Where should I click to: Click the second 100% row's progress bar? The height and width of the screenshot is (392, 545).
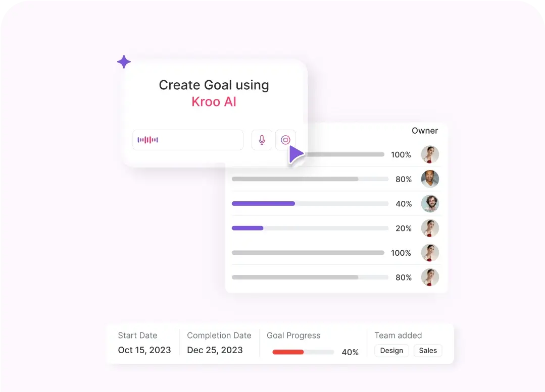coord(308,253)
